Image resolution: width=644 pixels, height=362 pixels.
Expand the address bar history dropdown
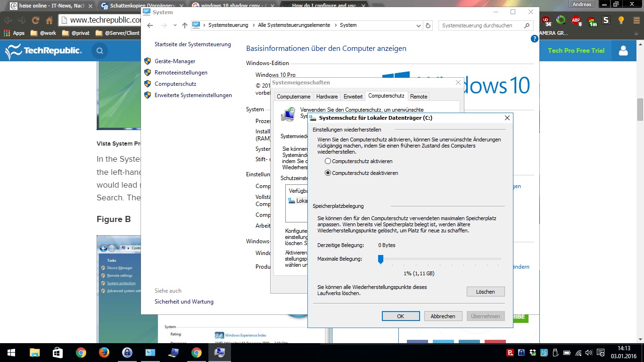419,25
